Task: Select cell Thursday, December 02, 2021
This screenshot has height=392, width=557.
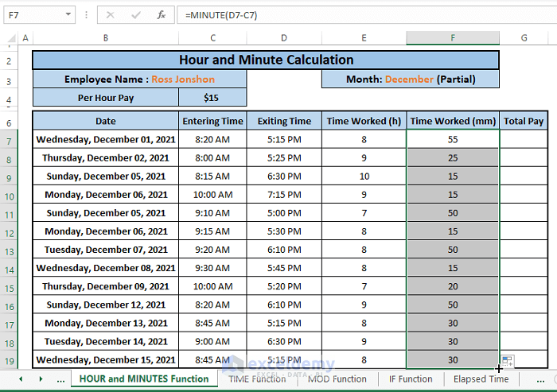Action: [x=106, y=158]
